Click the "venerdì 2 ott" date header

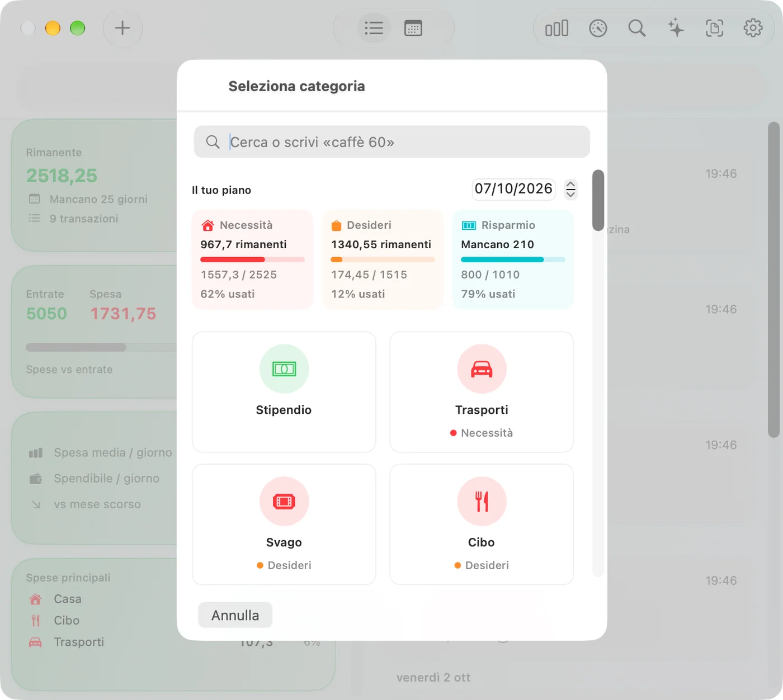(x=433, y=678)
